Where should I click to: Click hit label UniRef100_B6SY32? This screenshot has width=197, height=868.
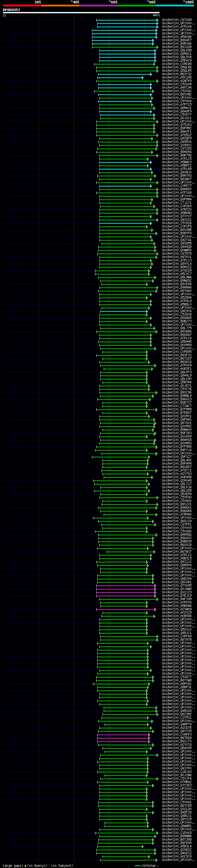176,74
